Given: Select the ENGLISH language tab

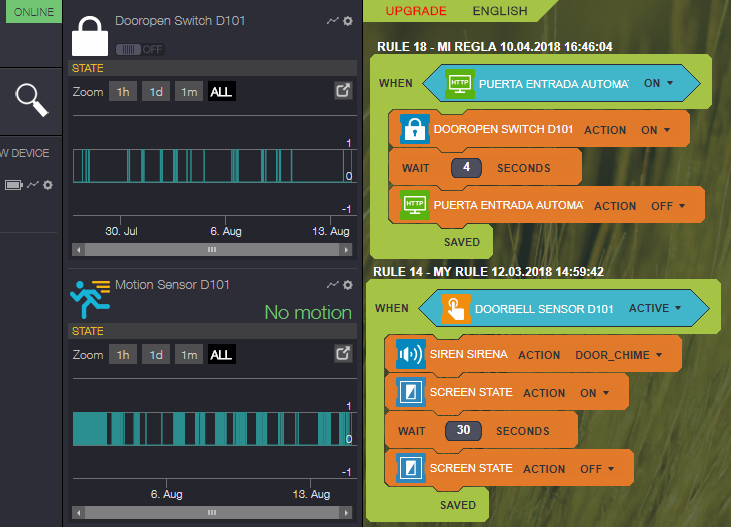Looking at the screenshot, I should click(500, 11).
